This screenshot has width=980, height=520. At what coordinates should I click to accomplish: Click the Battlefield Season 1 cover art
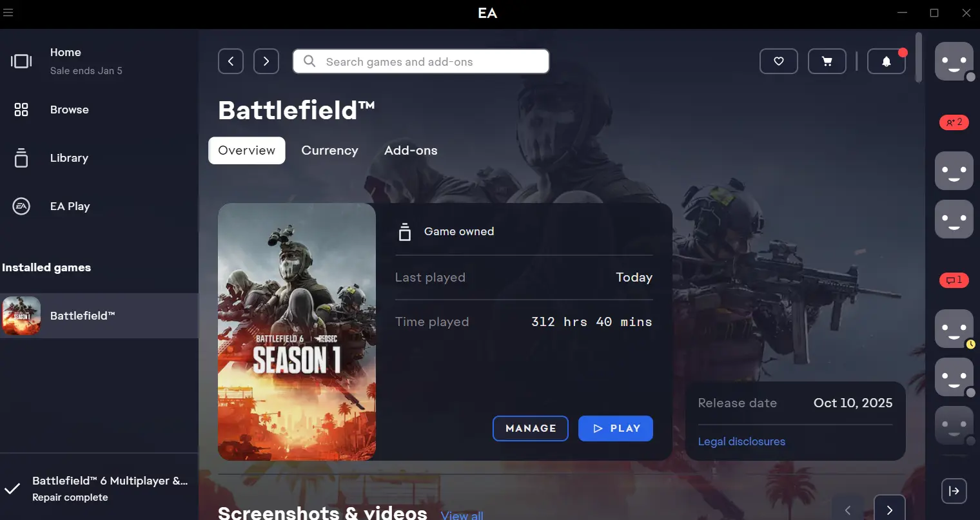297,332
